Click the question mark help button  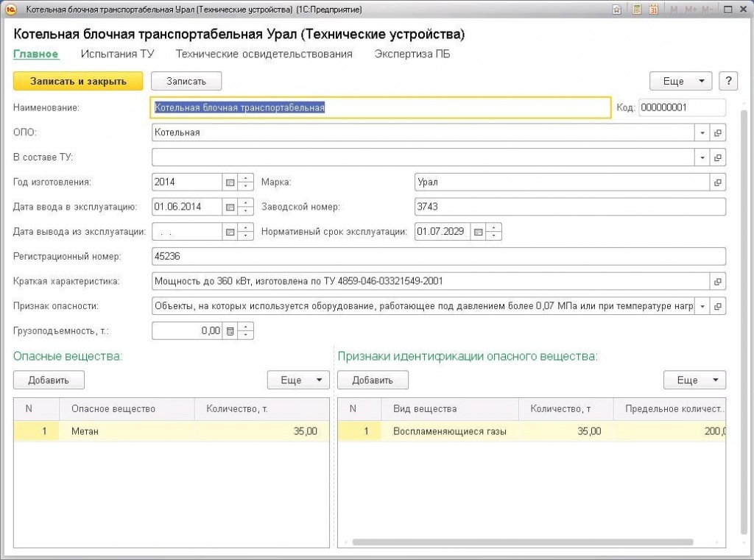pos(727,81)
